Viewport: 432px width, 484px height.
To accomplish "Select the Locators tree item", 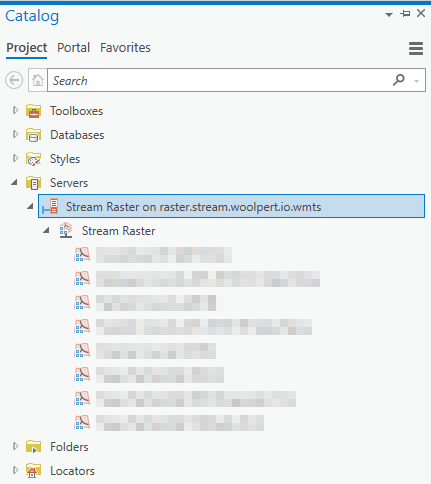I will coord(72,471).
